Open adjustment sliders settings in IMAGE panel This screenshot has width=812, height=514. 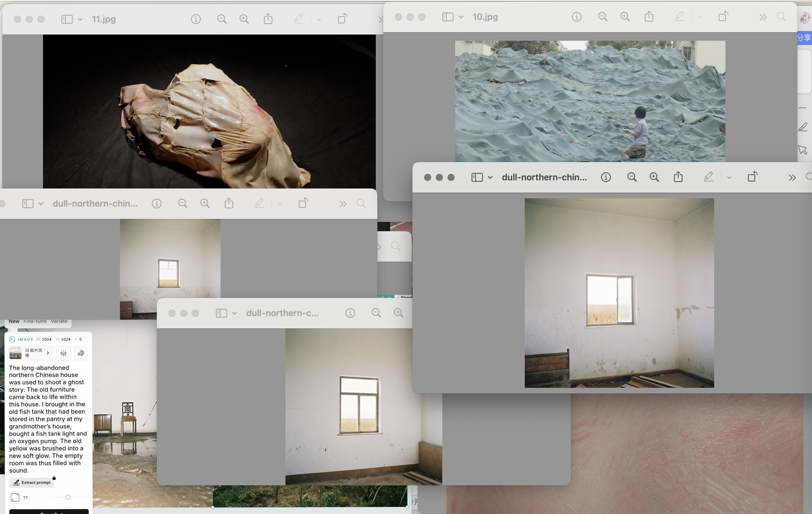click(x=63, y=353)
